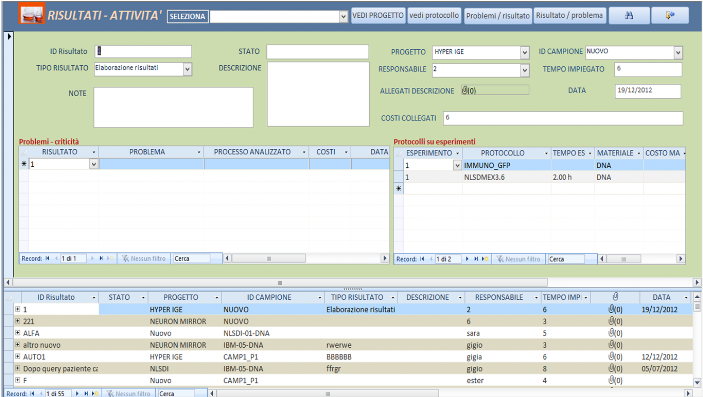Open attachment paperclip in row ALFA

click(615, 333)
